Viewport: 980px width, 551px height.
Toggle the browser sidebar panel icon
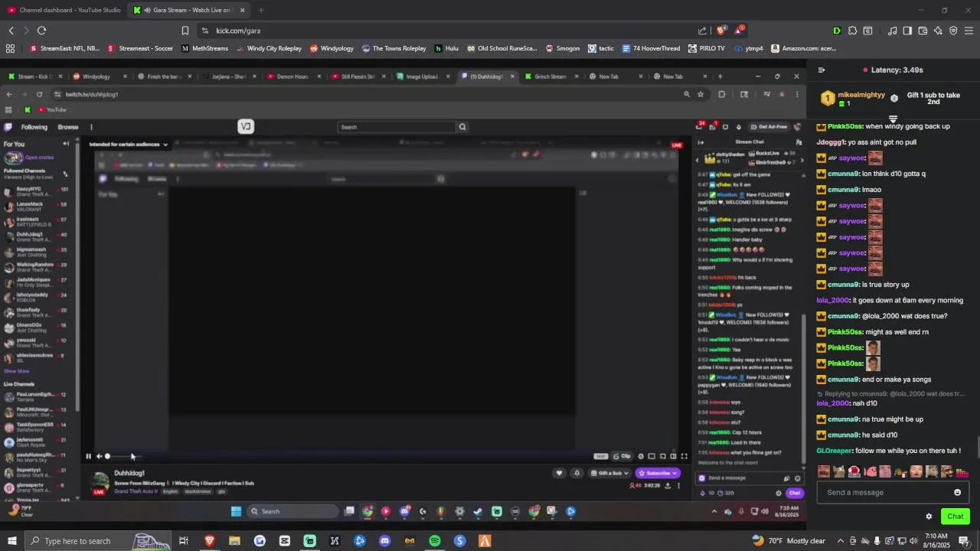pos(907,31)
